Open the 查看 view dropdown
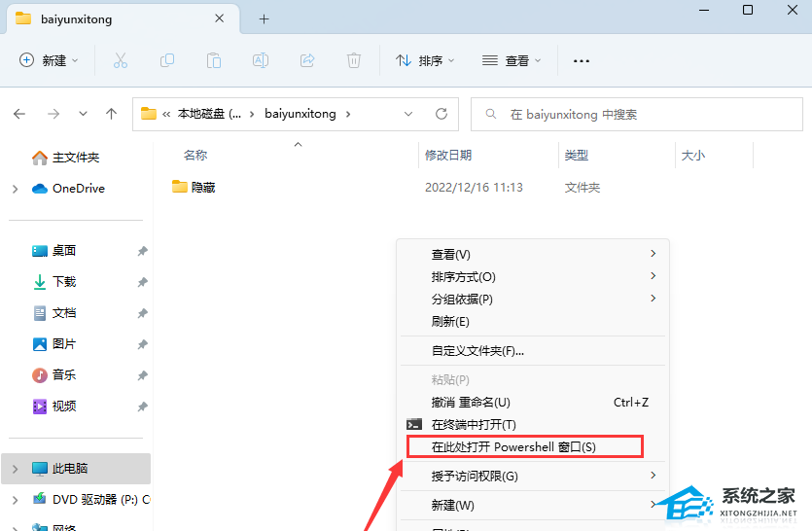 [x=513, y=60]
